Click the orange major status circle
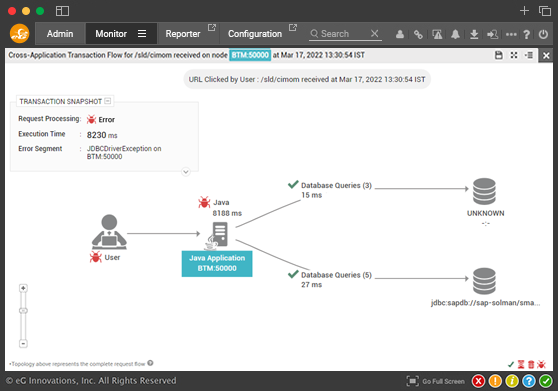The height and width of the screenshot is (391, 558). [495, 381]
